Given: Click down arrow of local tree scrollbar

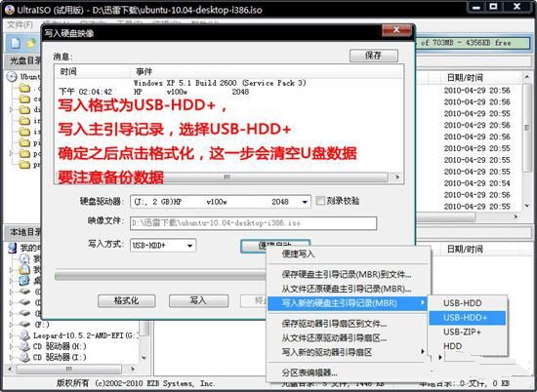Looking at the screenshot, I should [x=145, y=358].
